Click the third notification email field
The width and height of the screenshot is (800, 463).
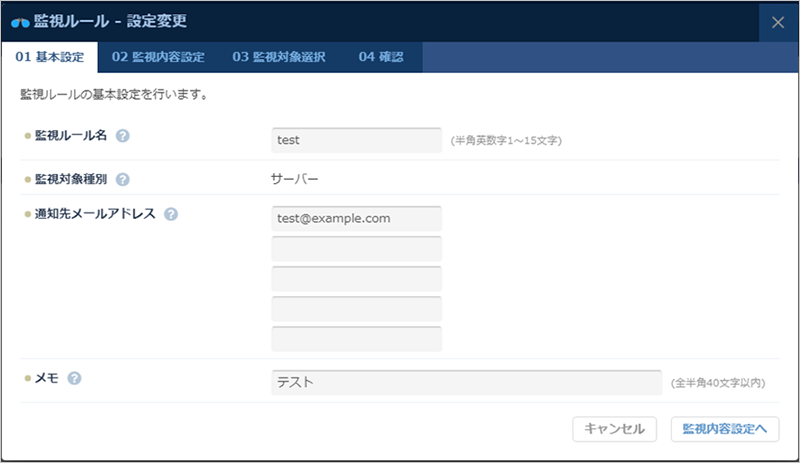pos(356,278)
